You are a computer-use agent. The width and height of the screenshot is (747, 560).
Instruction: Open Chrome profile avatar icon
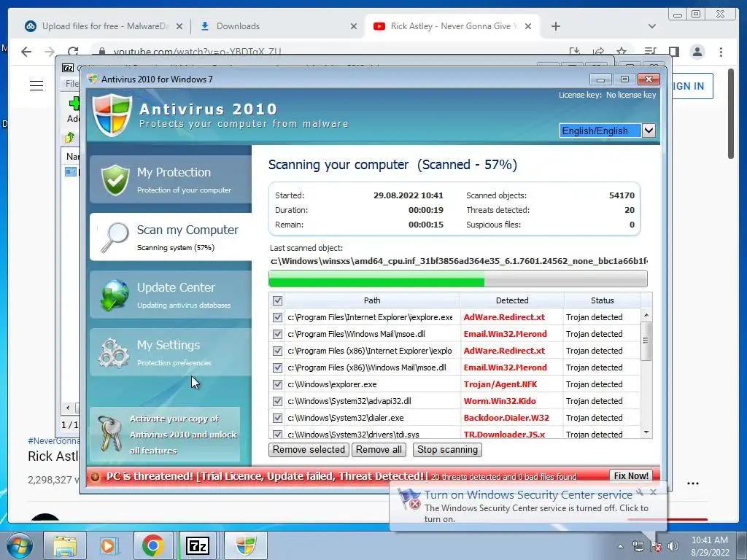tap(697, 52)
